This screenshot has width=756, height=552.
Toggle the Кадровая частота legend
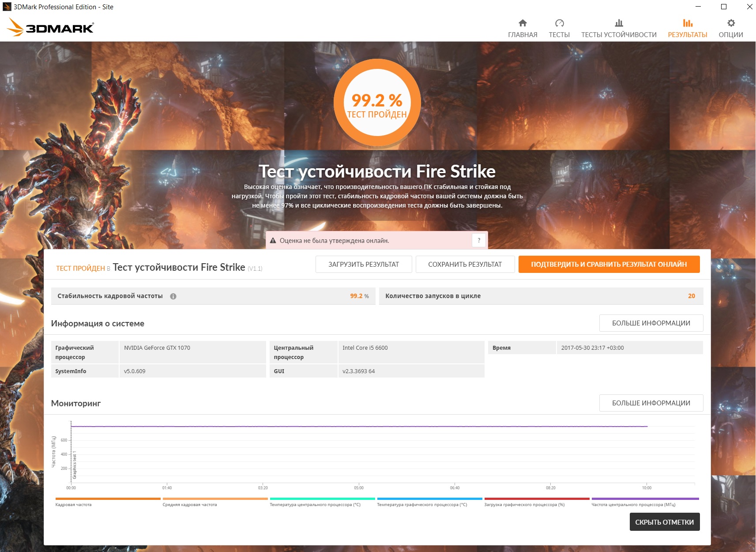pos(108,502)
